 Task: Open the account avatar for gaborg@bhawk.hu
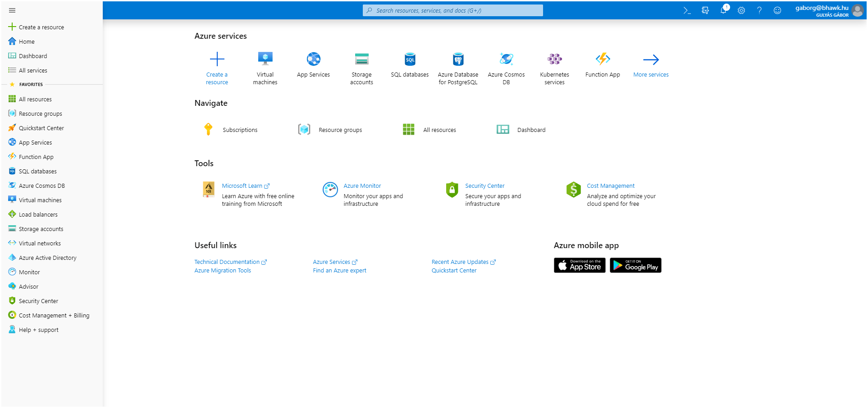click(858, 11)
